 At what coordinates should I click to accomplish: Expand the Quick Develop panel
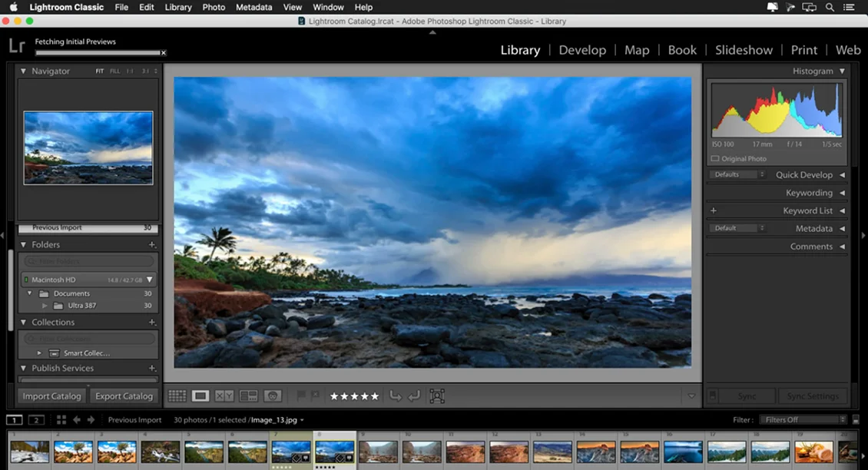(x=842, y=175)
